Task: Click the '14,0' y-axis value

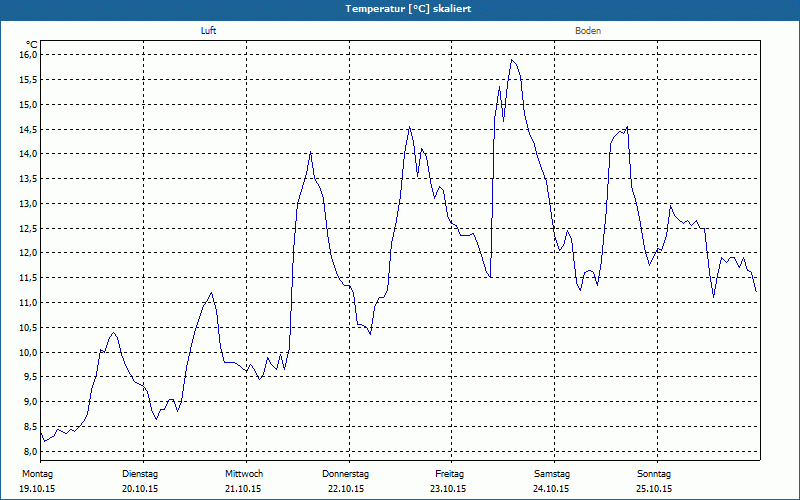Action: pyautogui.click(x=29, y=154)
